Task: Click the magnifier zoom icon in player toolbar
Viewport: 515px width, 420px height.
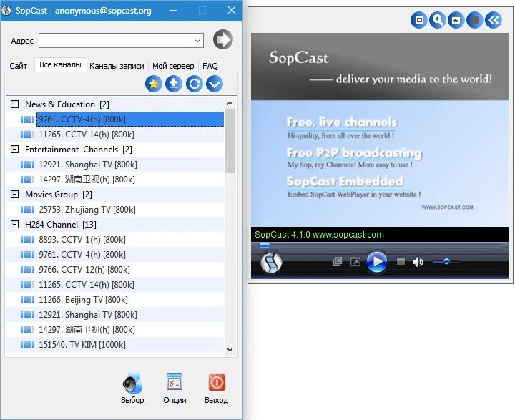Action: tap(438, 20)
